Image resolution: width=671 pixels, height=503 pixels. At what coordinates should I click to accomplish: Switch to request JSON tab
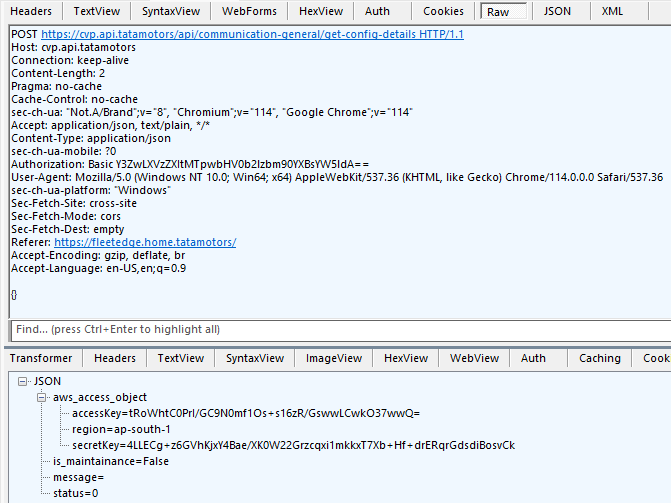tap(558, 12)
